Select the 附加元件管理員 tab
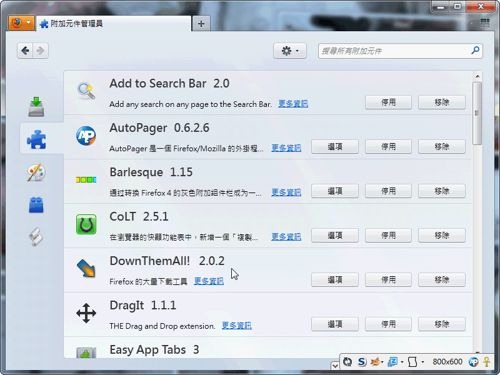 (x=113, y=24)
